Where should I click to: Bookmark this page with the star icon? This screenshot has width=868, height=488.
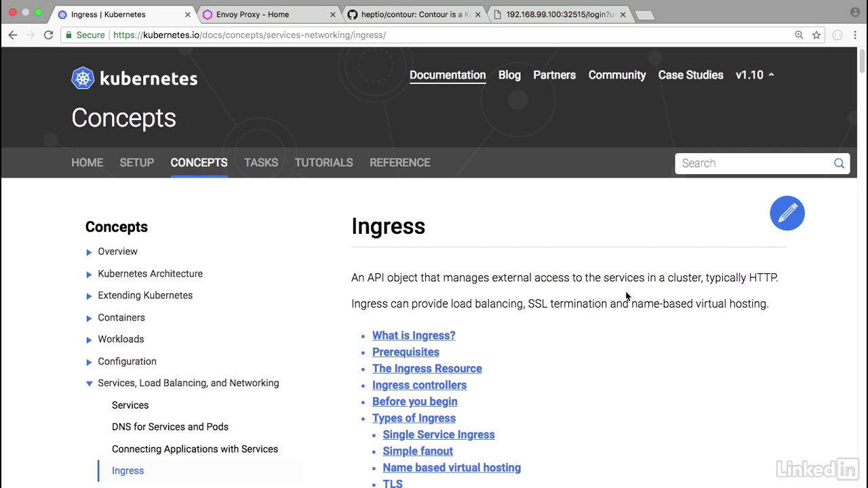[x=816, y=35]
